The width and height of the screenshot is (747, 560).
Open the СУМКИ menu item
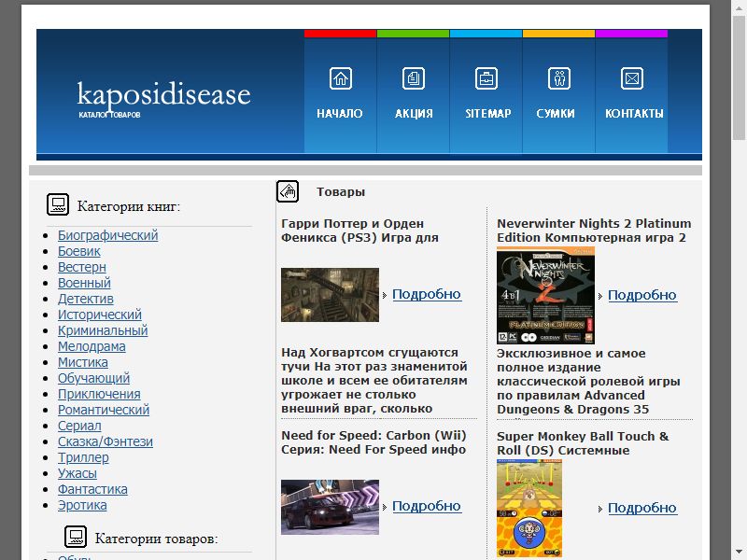point(556,113)
